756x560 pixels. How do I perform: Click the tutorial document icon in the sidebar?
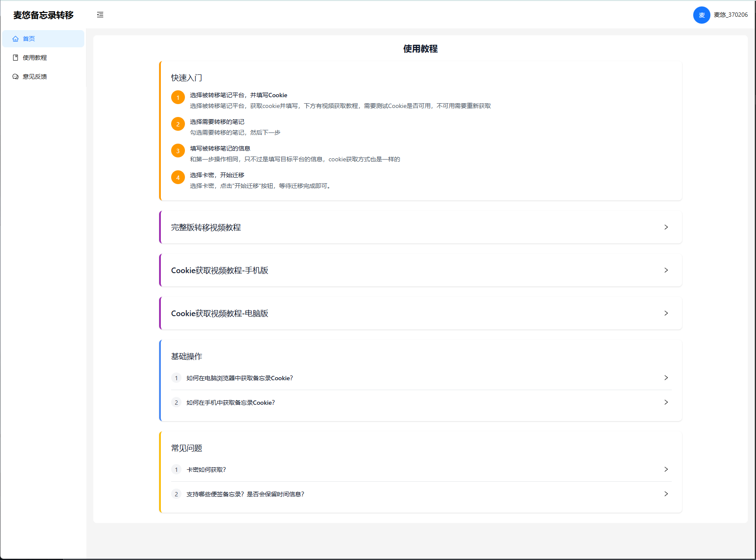click(x=15, y=58)
